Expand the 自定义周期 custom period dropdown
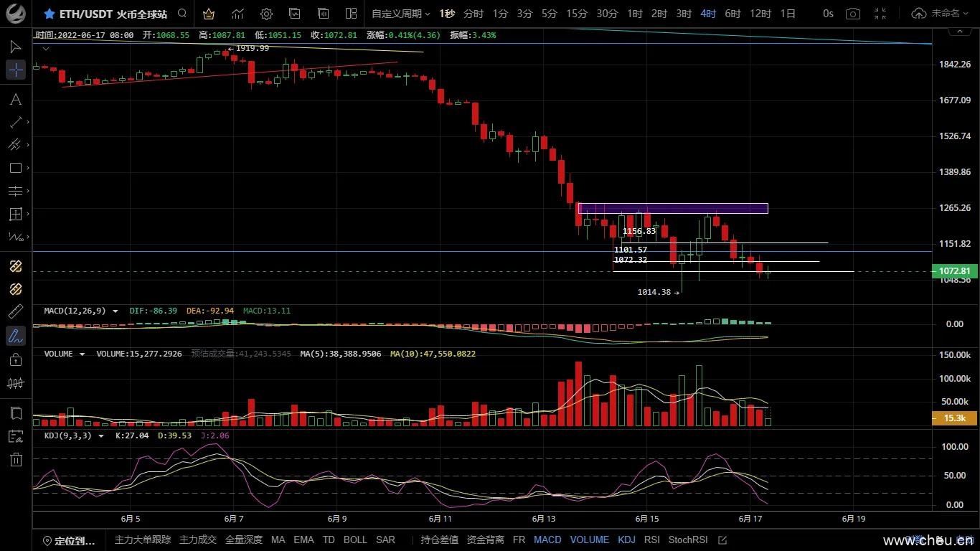 tap(400, 14)
